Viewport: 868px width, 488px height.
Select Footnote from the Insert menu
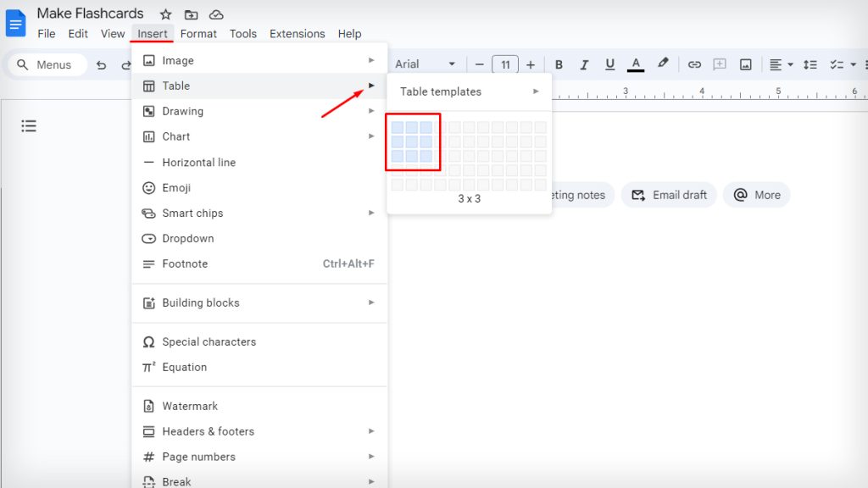[186, 263]
